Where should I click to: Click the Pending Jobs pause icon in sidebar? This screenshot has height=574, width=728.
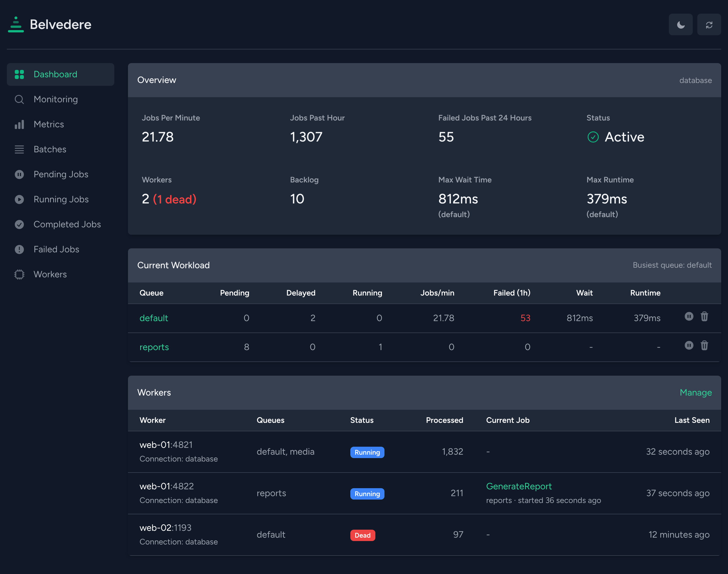pos(20,174)
